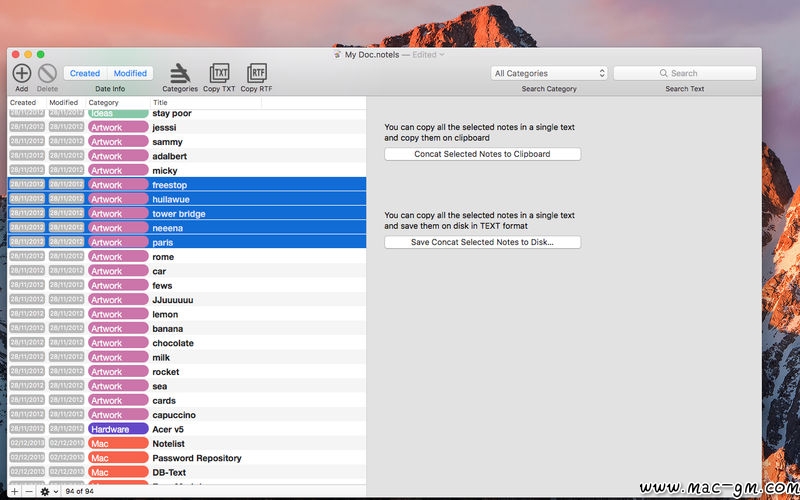Viewport: 800px width, 500px height.
Task: Select the note titled neeena
Action: [x=187, y=228]
